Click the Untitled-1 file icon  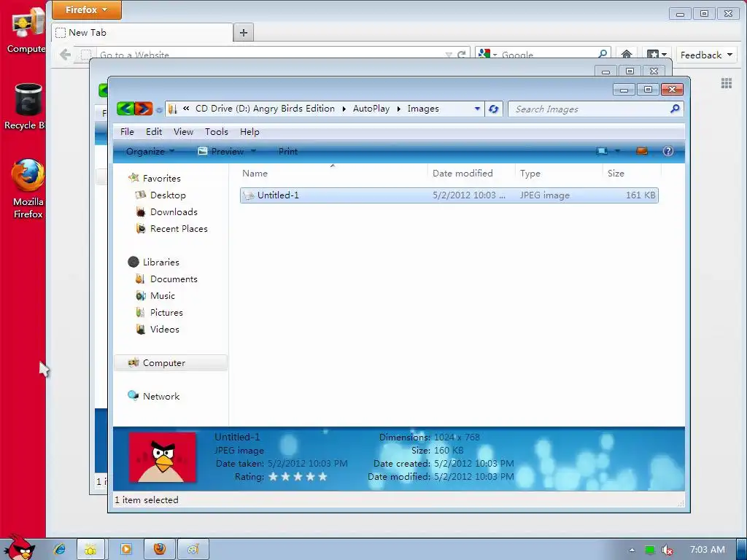point(249,195)
